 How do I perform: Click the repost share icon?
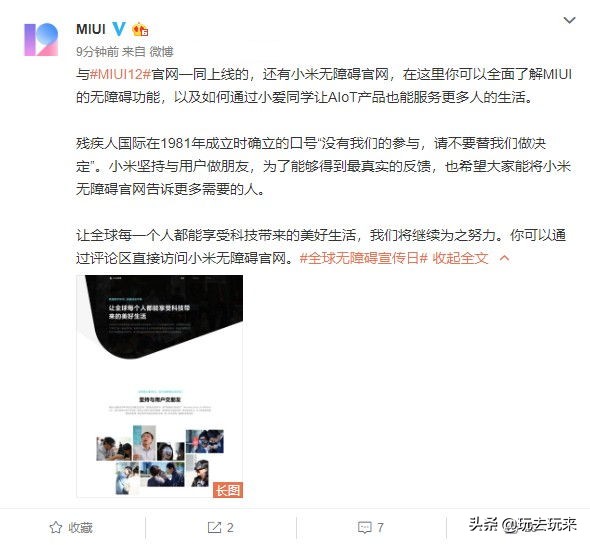point(214,527)
